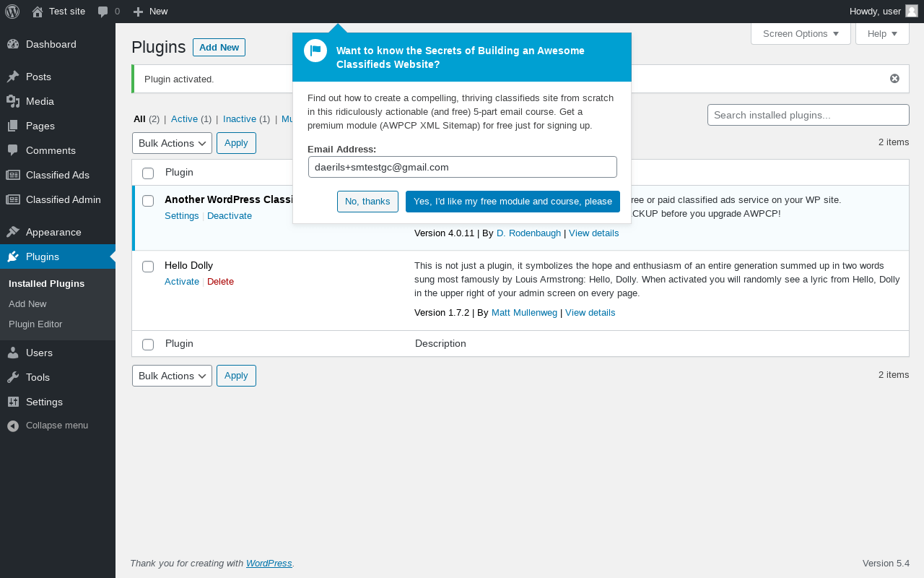Dismiss the Plugin activated notice
This screenshot has height=578, width=924.
(x=894, y=79)
